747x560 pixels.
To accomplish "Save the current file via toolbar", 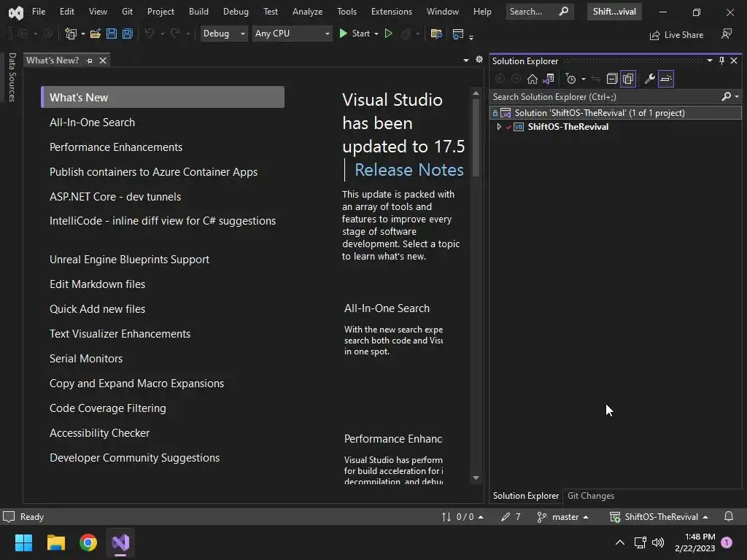I will point(112,34).
